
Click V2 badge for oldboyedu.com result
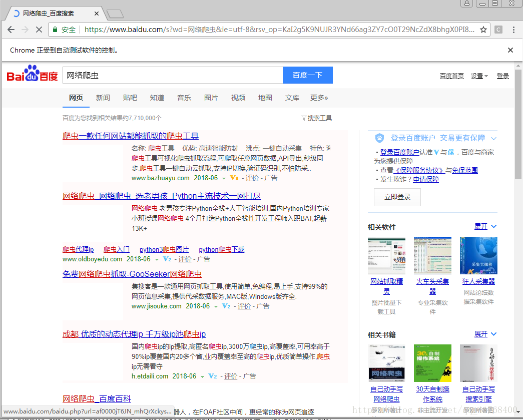(167, 259)
